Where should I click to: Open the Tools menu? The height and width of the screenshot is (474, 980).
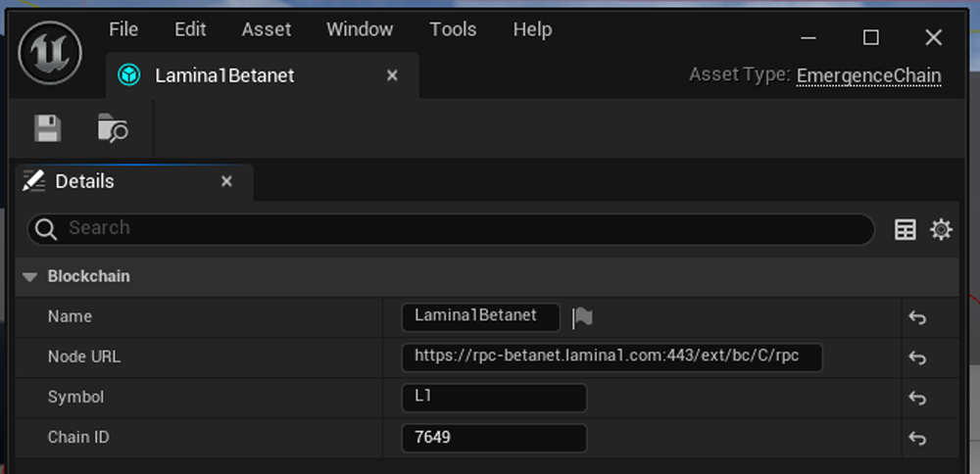tap(453, 29)
